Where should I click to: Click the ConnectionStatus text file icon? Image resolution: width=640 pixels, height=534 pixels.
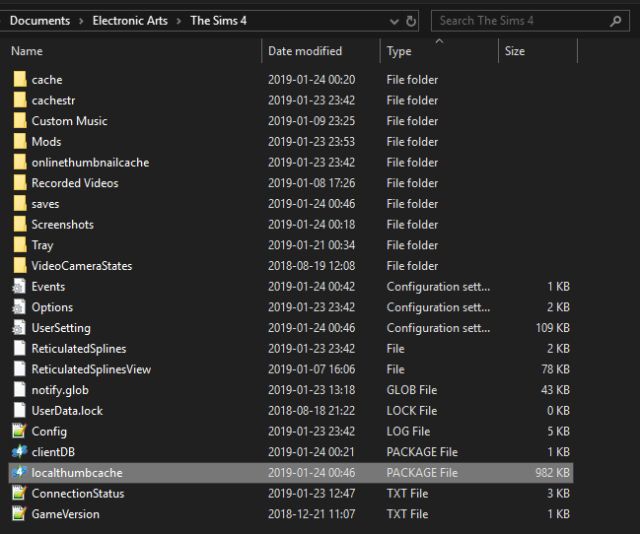click(x=19, y=493)
